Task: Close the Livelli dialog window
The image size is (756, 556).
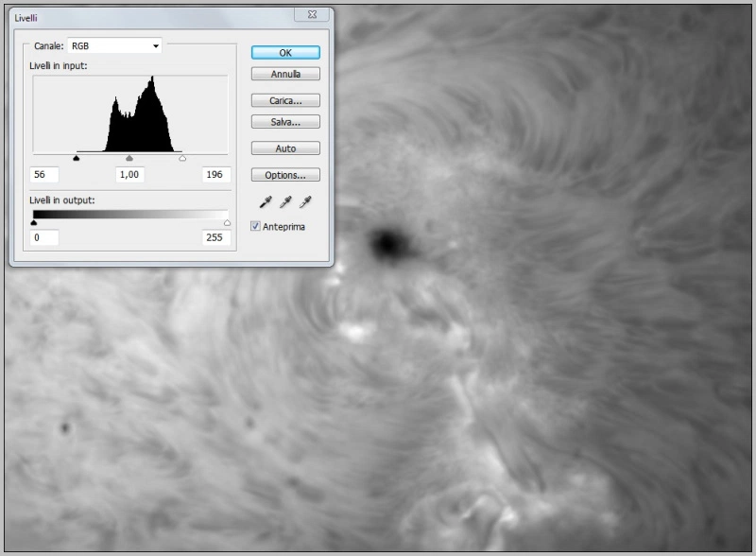Action: point(309,15)
